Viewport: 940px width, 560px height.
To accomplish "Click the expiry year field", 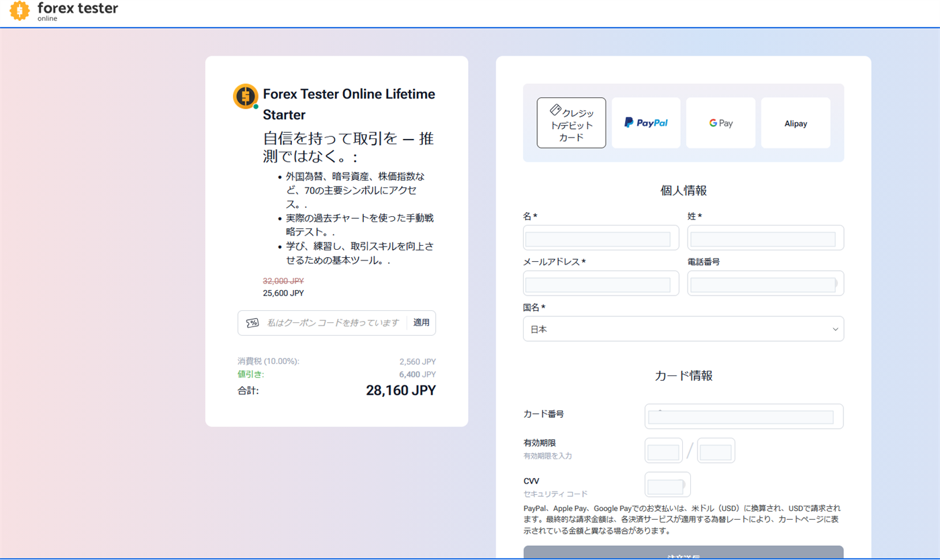I will click(x=716, y=451).
